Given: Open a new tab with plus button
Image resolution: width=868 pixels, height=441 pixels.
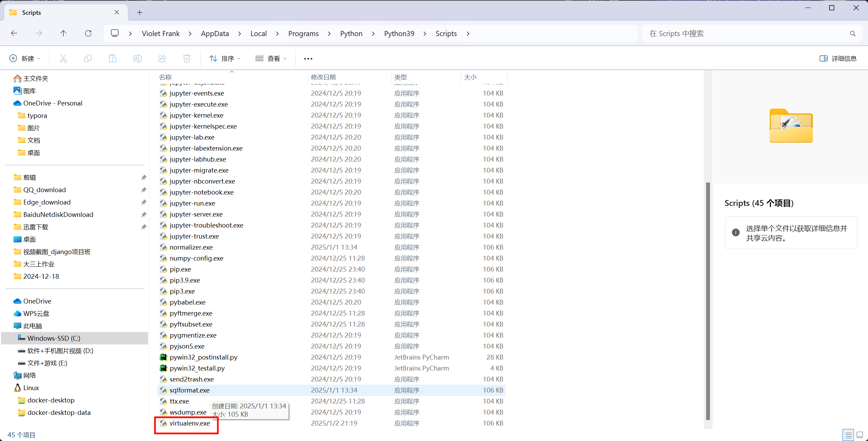Looking at the screenshot, I should (x=140, y=13).
